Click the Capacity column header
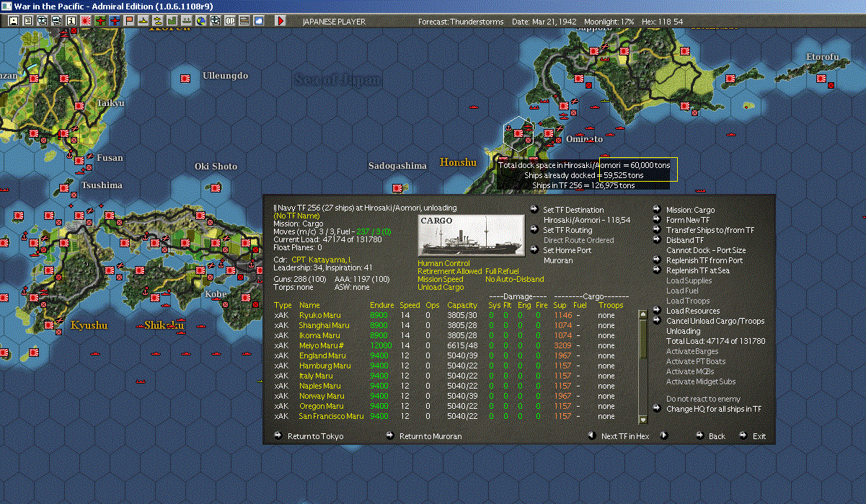Screen dimensions: 866x504 [461, 305]
